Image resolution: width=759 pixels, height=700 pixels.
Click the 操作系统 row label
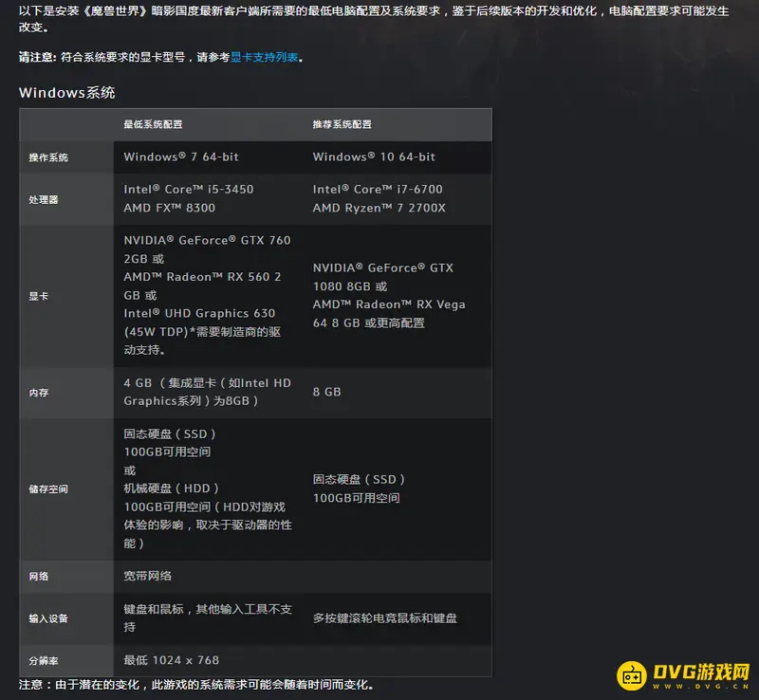[x=48, y=157]
